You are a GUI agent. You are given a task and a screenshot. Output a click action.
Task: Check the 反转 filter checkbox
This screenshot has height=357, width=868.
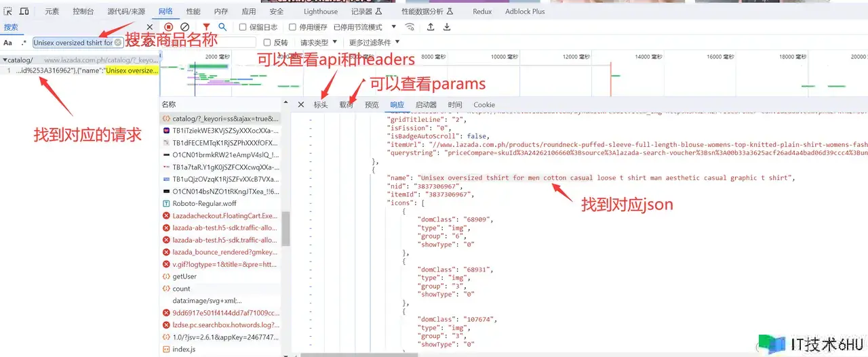click(267, 43)
